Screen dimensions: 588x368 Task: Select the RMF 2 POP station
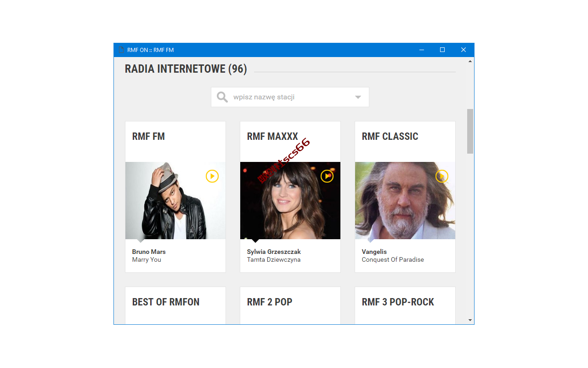click(270, 302)
